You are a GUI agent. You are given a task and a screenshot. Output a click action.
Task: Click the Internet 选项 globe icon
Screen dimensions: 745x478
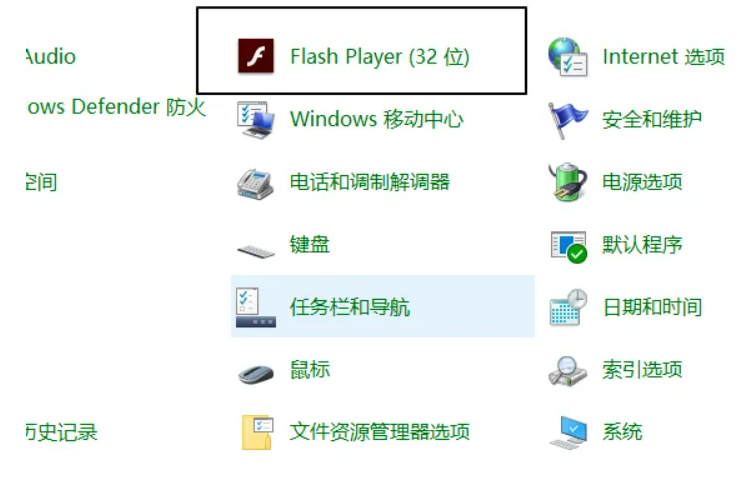click(x=568, y=57)
